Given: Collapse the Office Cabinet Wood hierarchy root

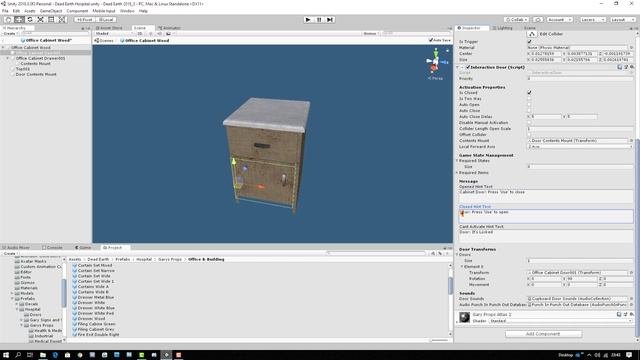Looking at the screenshot, I should coord(3,47).
